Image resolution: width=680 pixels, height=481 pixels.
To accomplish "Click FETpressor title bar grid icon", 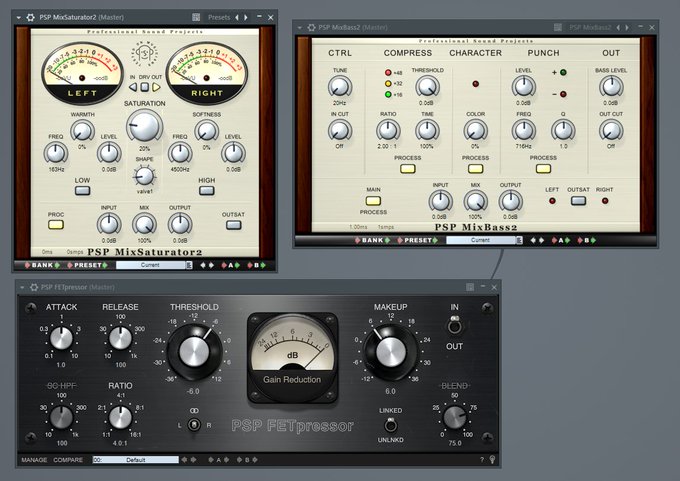I will pos(470,287).
